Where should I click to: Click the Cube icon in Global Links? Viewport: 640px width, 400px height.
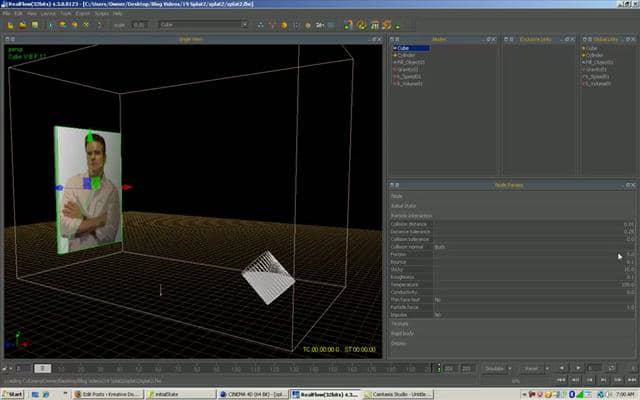[x=583, y=47]
